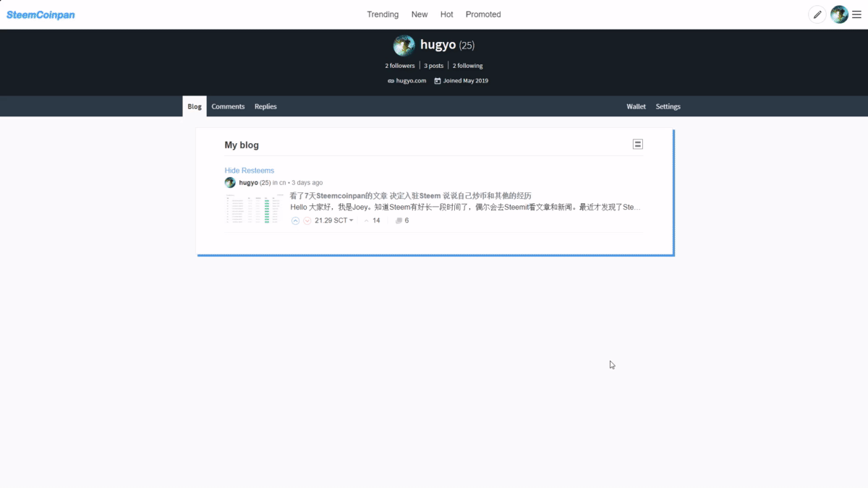
Task: Upvote the hugyo post
Action: point(295,221)
